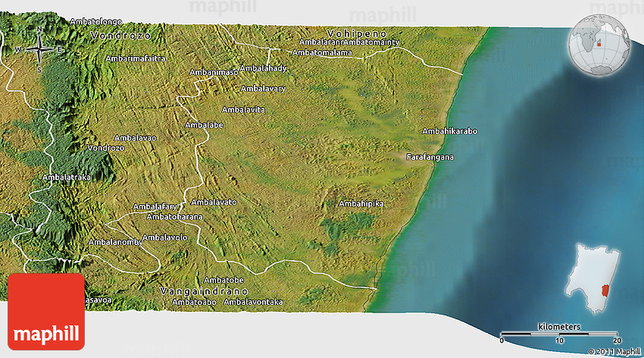
Task: Select the Ambahipika place label
Action: pos(361,204)
